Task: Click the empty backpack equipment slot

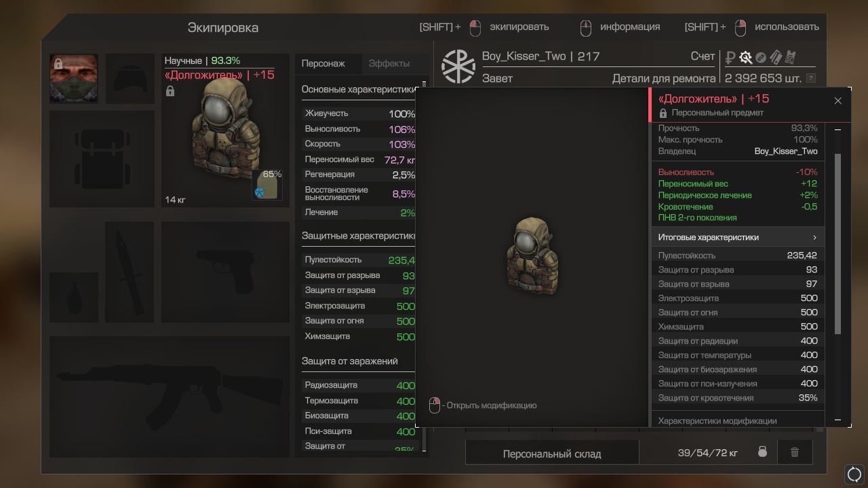Action: pyautogui.click(x=102, y=159)
